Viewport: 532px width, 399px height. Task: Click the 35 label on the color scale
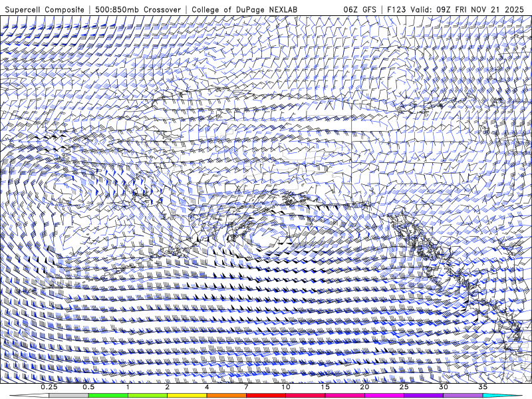[x=483, y=387]
